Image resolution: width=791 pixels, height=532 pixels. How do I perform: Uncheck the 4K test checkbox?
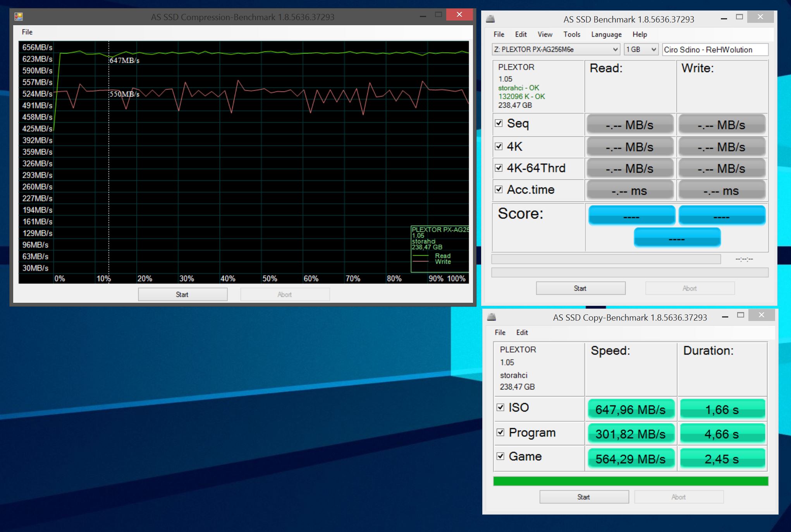pyautogui.click(x=499, y=146)
